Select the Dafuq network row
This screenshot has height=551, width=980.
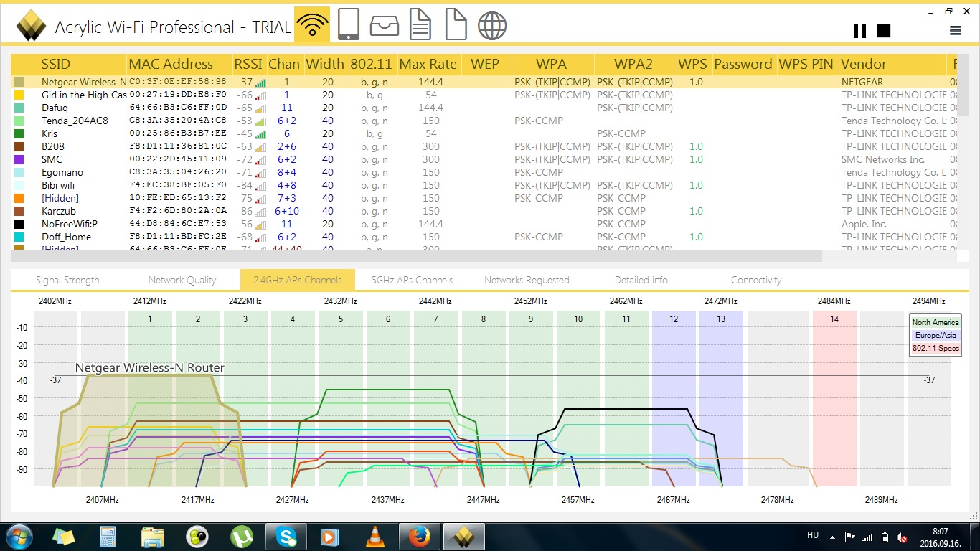click(x=484, y=108)
